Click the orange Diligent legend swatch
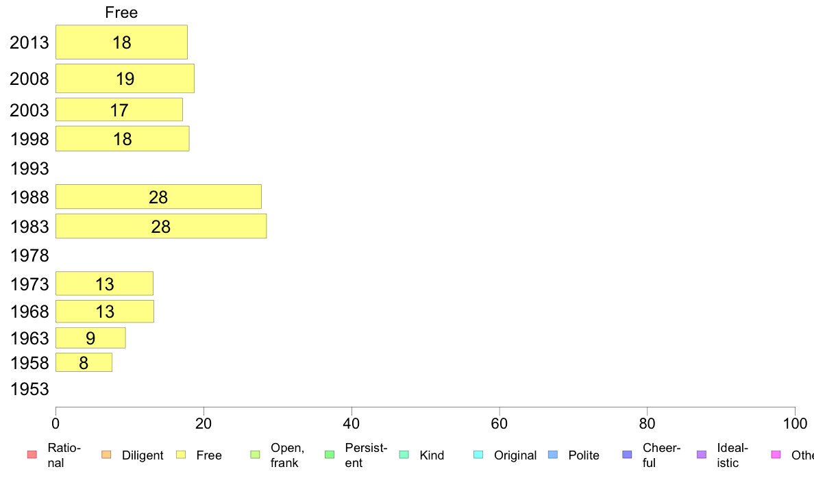 [106, 455]
